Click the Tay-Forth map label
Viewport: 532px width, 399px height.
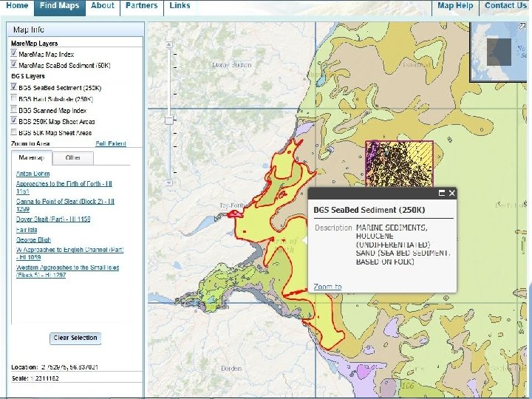coord(233,205)
